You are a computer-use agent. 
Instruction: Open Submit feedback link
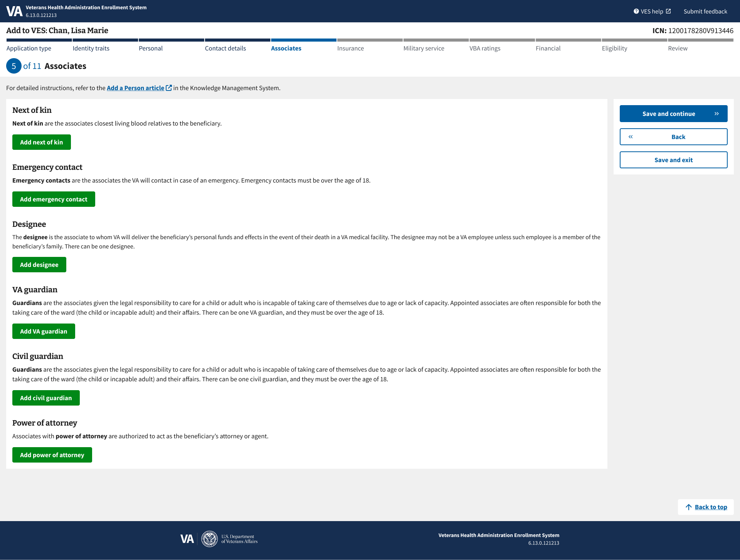pyautogui.click(x=705, y=11)
